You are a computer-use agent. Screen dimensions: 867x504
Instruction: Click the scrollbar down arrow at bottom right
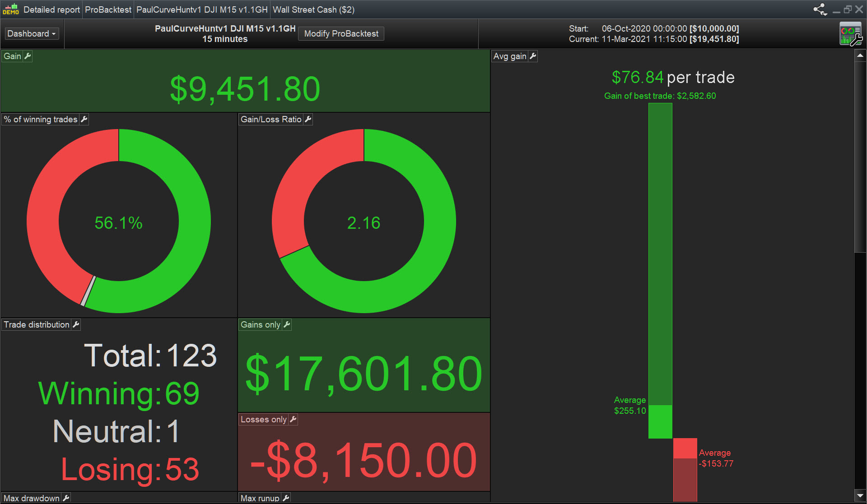click(x=860, y=495)
